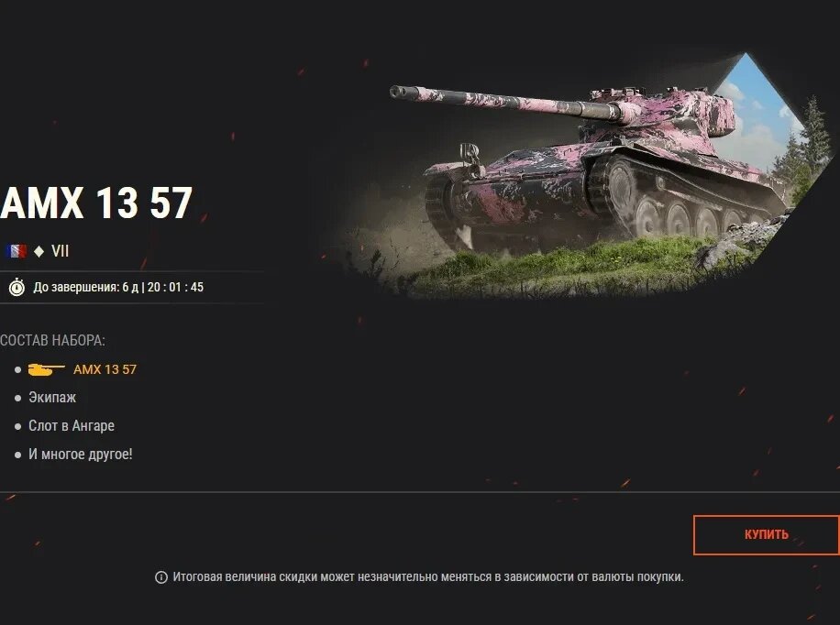Viewport: 840px width, 625px height.
Task: Click the info icon beside discount note
Action: (161, 577)
